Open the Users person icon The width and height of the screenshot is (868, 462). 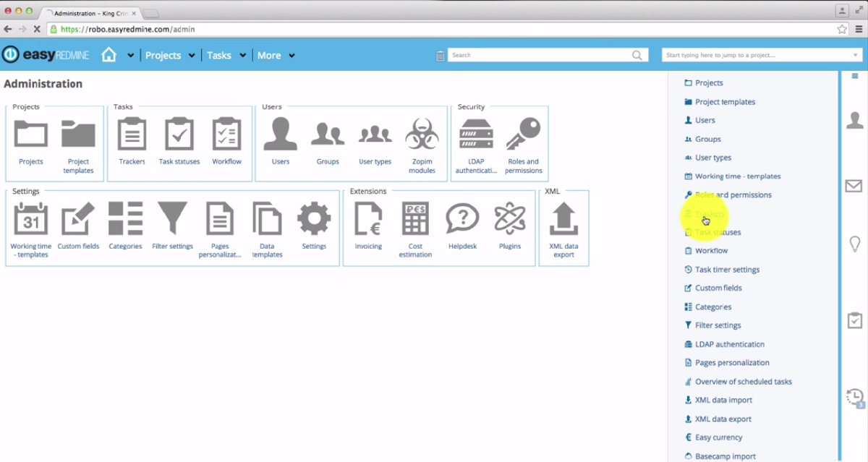281,134
